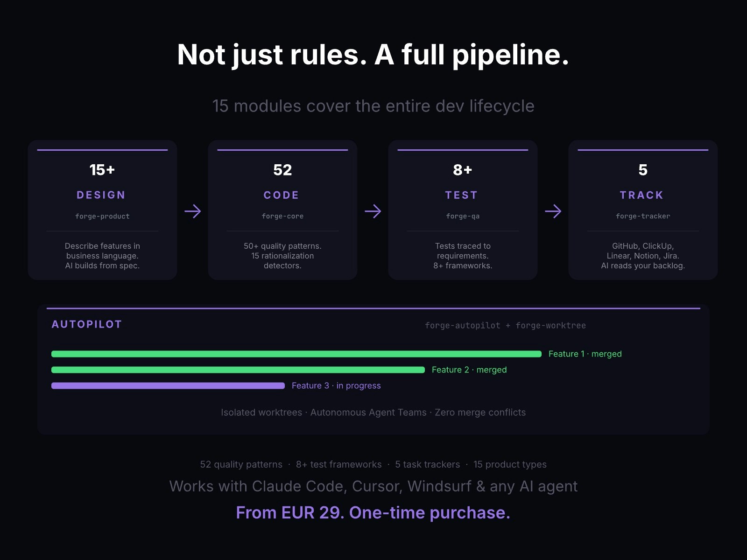747x560 pixels.
Task: Select the green Feature 2 merged progress bar
Action: coord(238,370)
